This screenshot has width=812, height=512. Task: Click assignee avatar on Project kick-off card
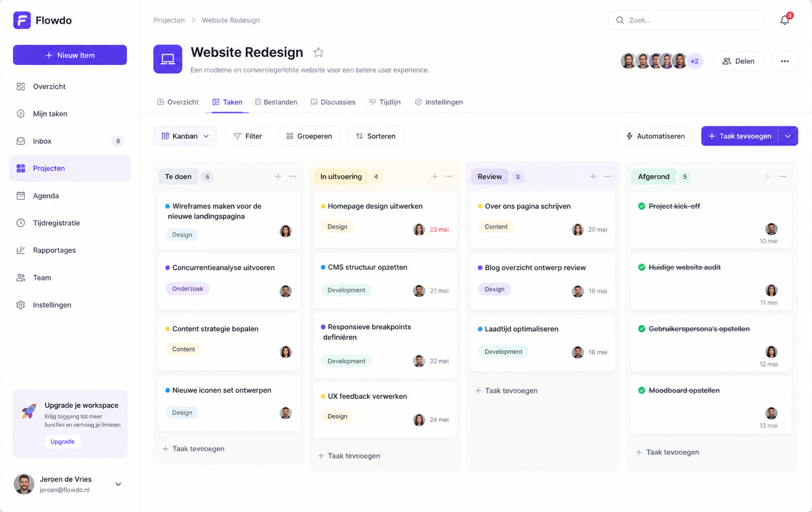pyautogui.click(x=771, y=229)
